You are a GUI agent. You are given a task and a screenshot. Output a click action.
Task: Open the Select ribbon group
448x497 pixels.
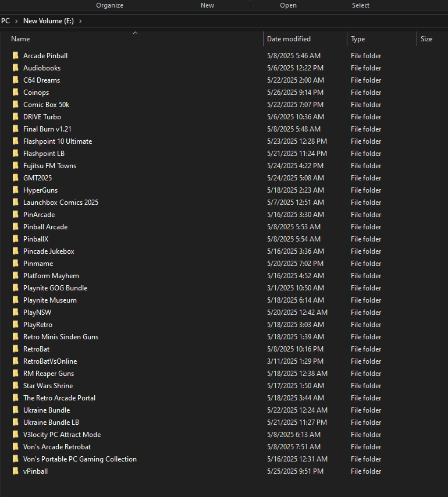click(361, 5)
